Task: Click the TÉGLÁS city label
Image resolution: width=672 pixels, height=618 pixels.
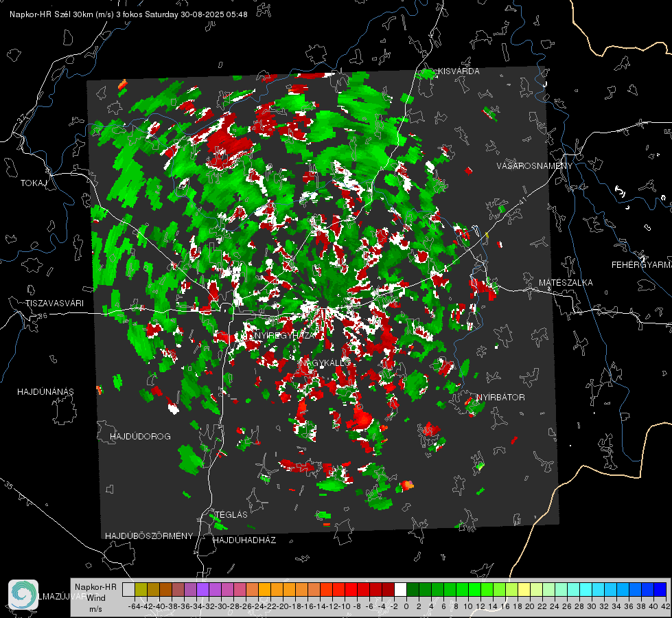Action: pos(231,514)
